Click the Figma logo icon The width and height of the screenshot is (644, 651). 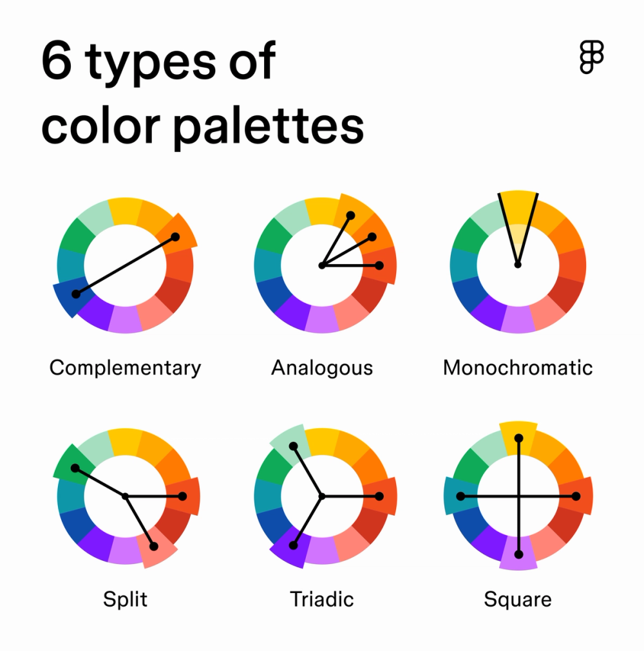pyautogui.click(x=592, y=57)
